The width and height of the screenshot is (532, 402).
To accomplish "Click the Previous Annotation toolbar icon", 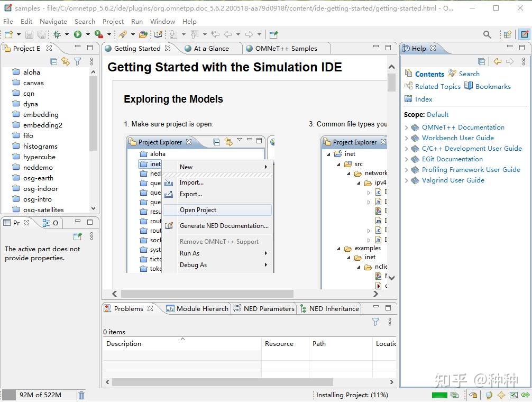I will point(195,34).
